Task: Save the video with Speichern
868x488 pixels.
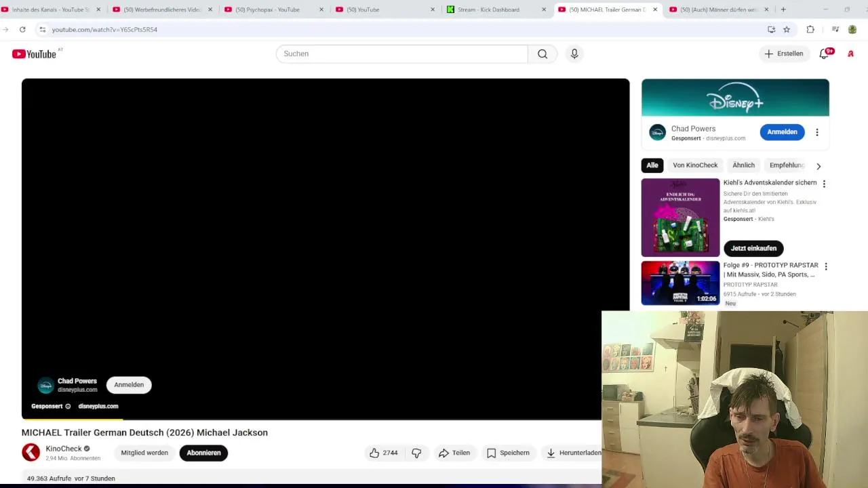Action: coord(508,453)
